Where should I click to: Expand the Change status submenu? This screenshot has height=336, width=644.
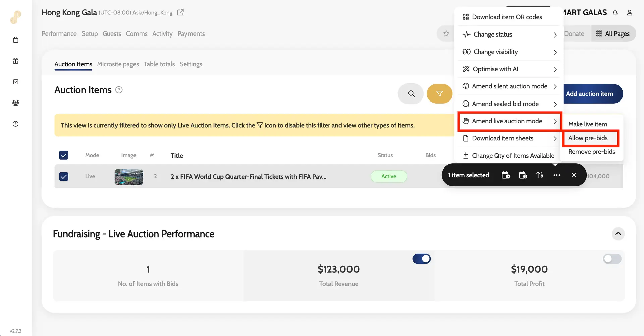pos(509,35)
